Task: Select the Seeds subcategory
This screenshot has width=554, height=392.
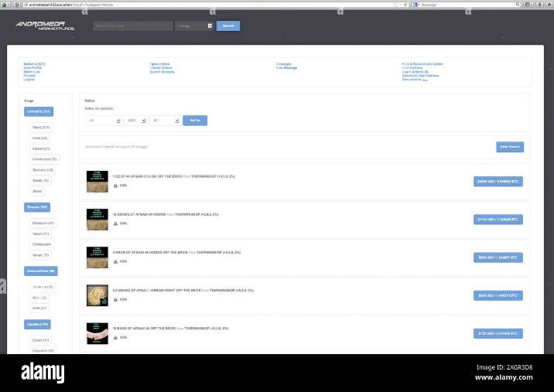Action: tap(41, 180)
